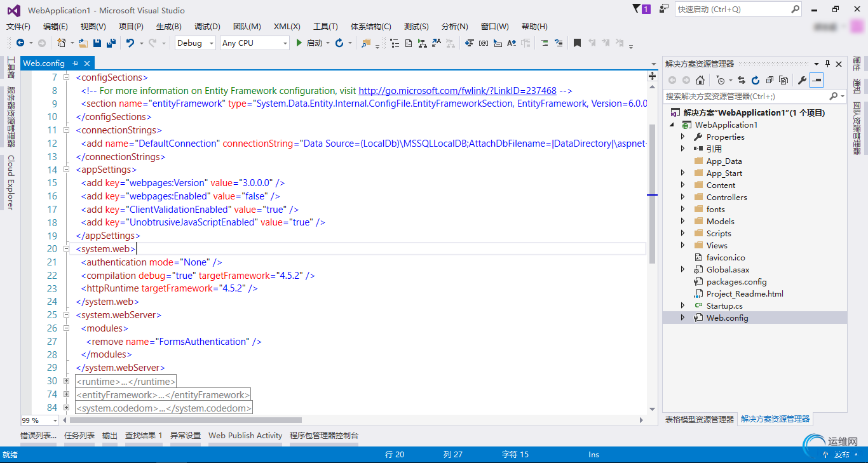Refresh Solution Explorer with the refresh icon
Image resolution: width=868 pixels, height=463 pixels.
[x=756, y=80]
